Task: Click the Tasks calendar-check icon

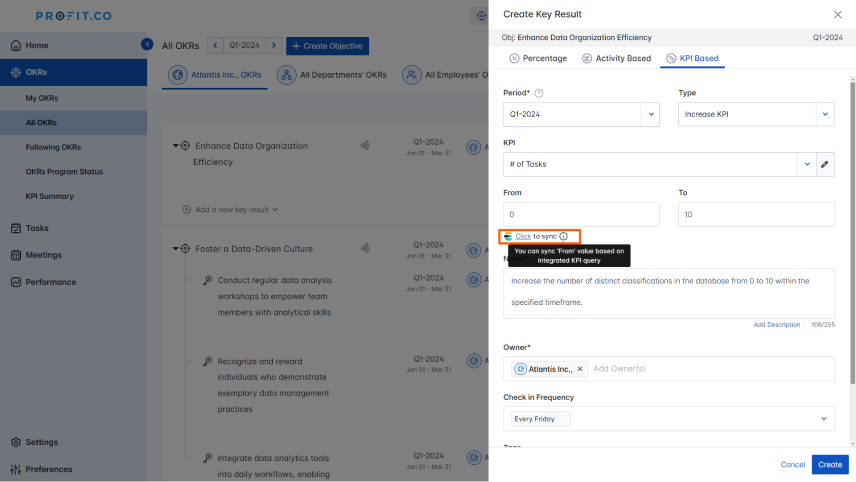Action: (x=16, y=228)
